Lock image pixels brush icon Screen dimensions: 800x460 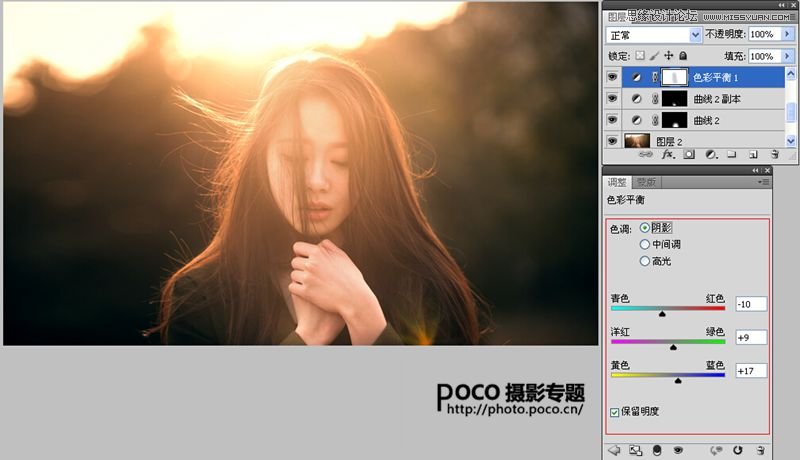coord(654,55)
